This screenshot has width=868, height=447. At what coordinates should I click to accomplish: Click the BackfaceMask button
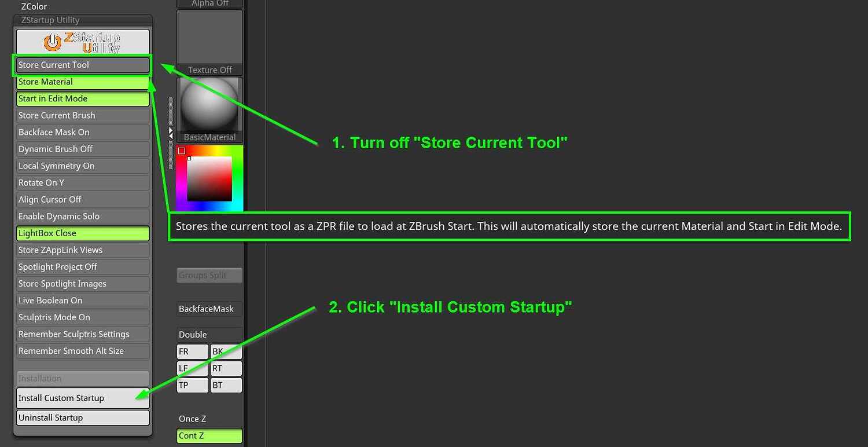[x=209, y=309]
